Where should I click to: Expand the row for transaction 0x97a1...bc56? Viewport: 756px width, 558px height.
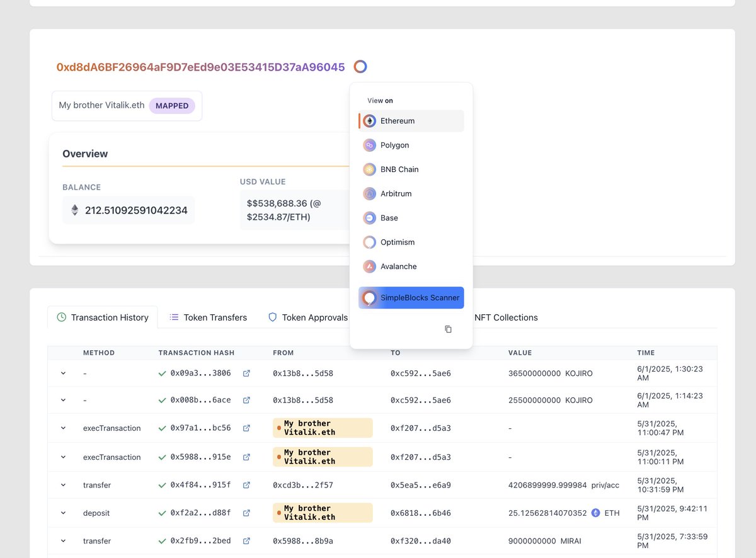63,428
